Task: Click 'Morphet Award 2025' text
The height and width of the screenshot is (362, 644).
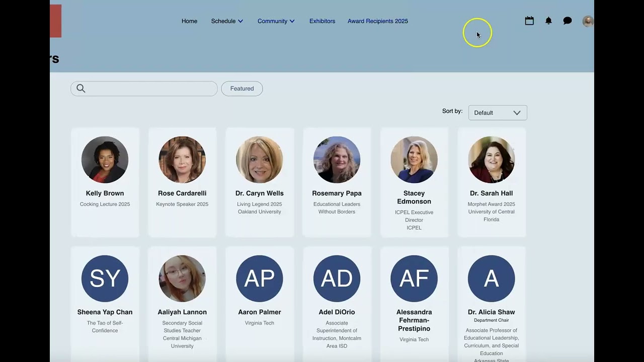Action: tap(492, 204)
